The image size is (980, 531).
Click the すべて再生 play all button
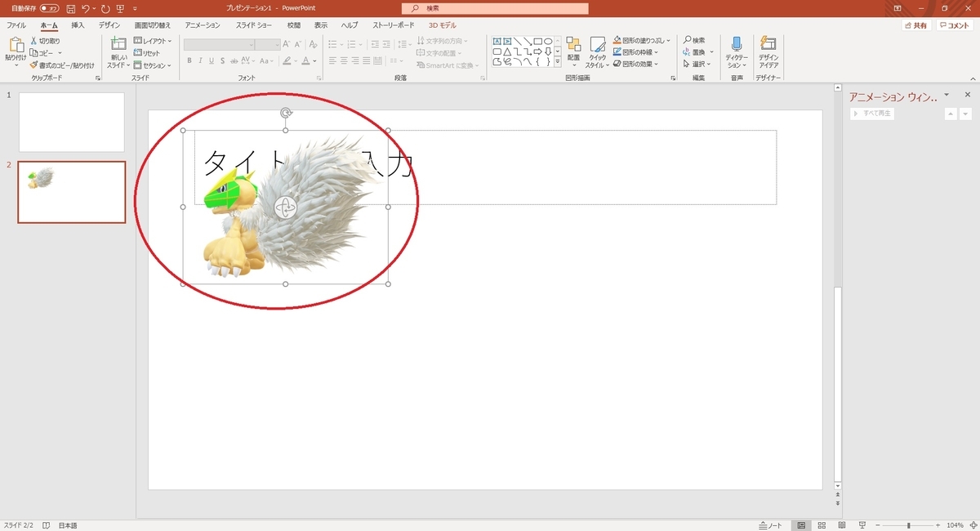coord(872,114)
